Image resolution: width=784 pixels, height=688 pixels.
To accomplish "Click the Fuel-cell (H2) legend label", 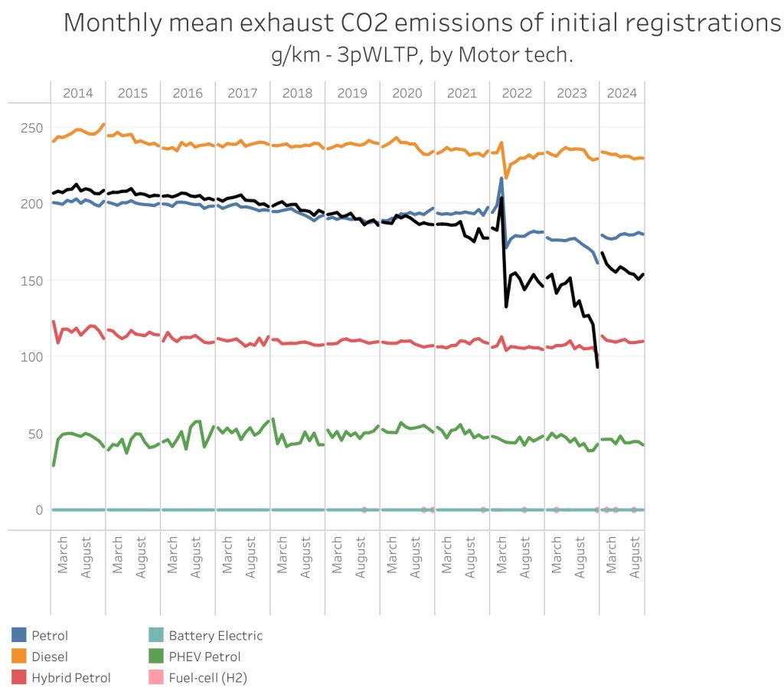I will click(207, 677).
